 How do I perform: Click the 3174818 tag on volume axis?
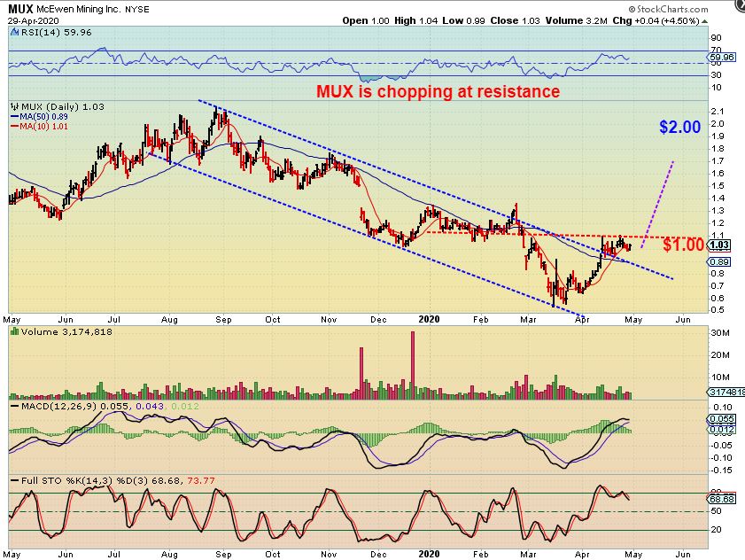(x=727, y=393)
